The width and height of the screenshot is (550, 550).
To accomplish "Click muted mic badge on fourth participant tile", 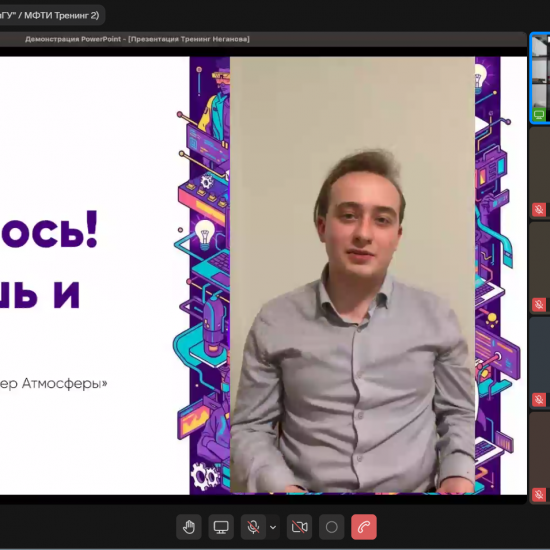I will [539, 400].
